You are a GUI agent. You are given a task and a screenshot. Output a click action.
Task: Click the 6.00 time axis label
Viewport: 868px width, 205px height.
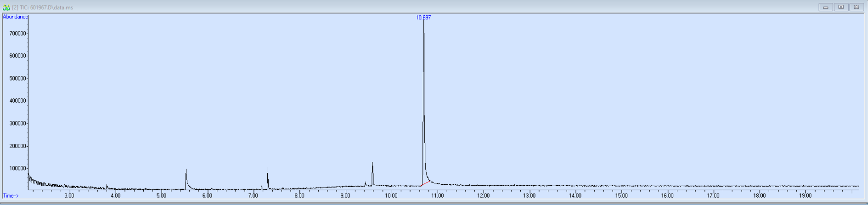(207, 196)
